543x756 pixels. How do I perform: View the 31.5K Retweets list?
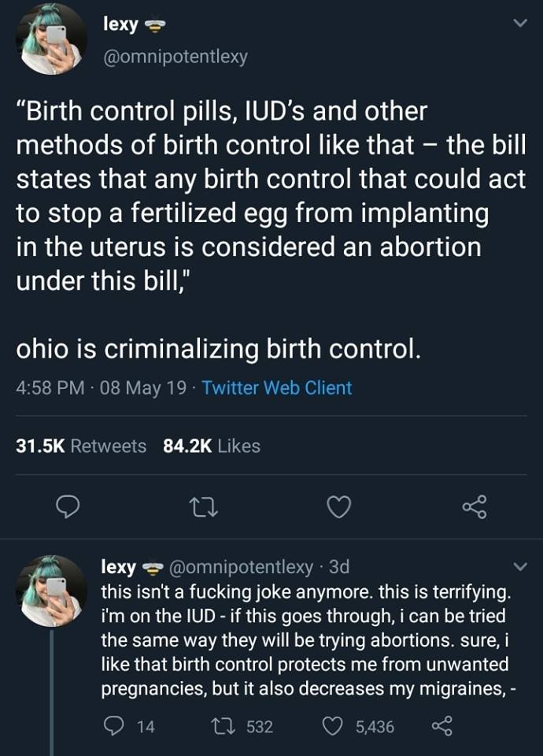[82, 446]
